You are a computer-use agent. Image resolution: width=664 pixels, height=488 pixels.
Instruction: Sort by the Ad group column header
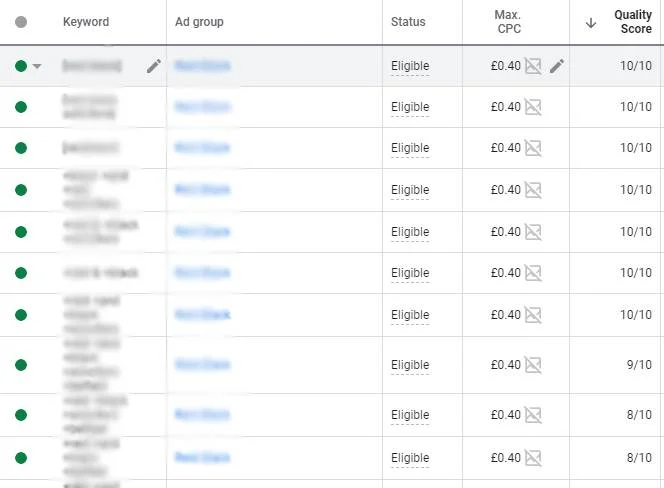pyautogui.click(x=199, y=22)
